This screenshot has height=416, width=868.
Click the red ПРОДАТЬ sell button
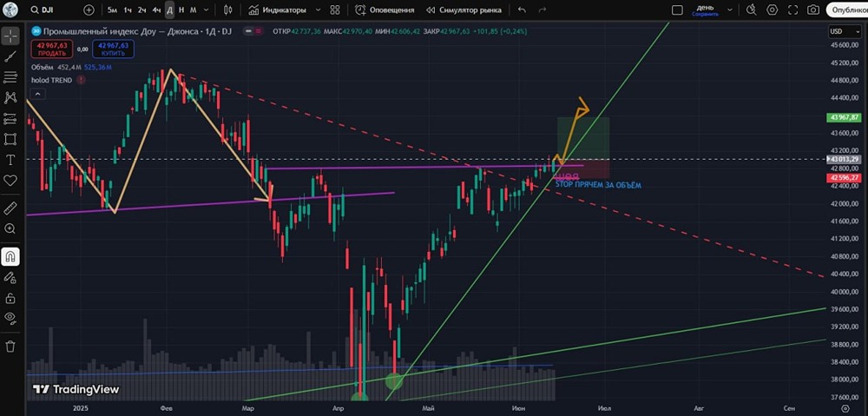pyautogui.click(x=52, y=50)
